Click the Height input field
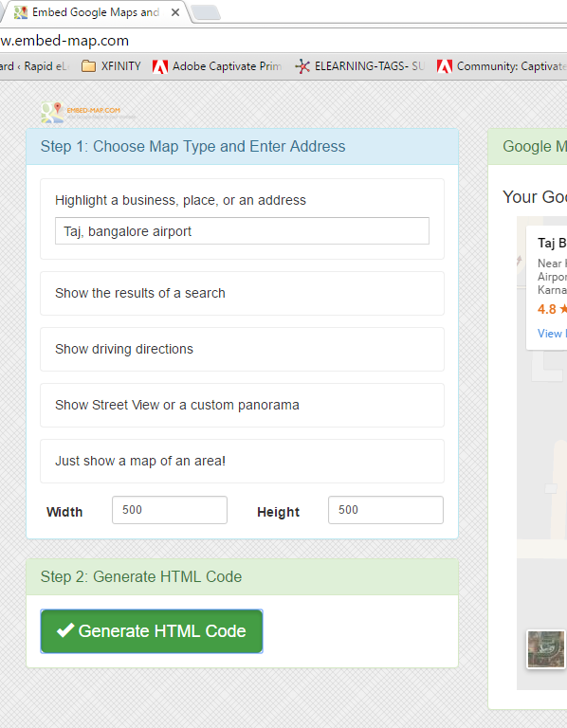The image size is (567, 728). coord(386,510)
